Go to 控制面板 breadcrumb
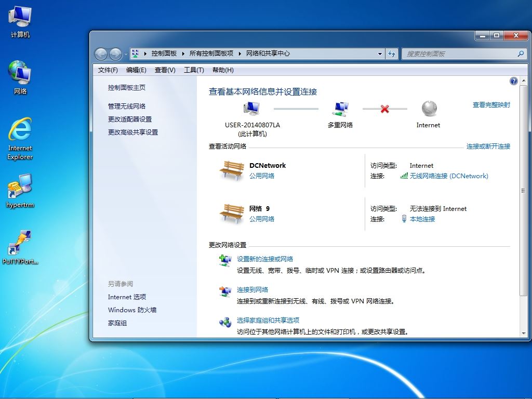The height and width of the screenshot is (399, 532). (164, 54)
